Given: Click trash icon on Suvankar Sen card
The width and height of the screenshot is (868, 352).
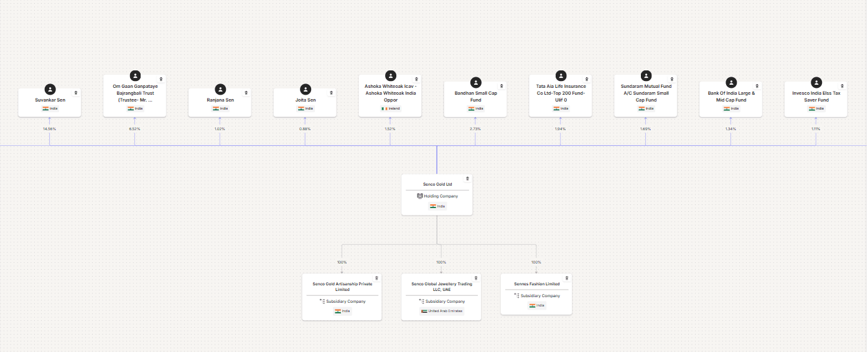Looking at the screenshot, I should 75,93.
